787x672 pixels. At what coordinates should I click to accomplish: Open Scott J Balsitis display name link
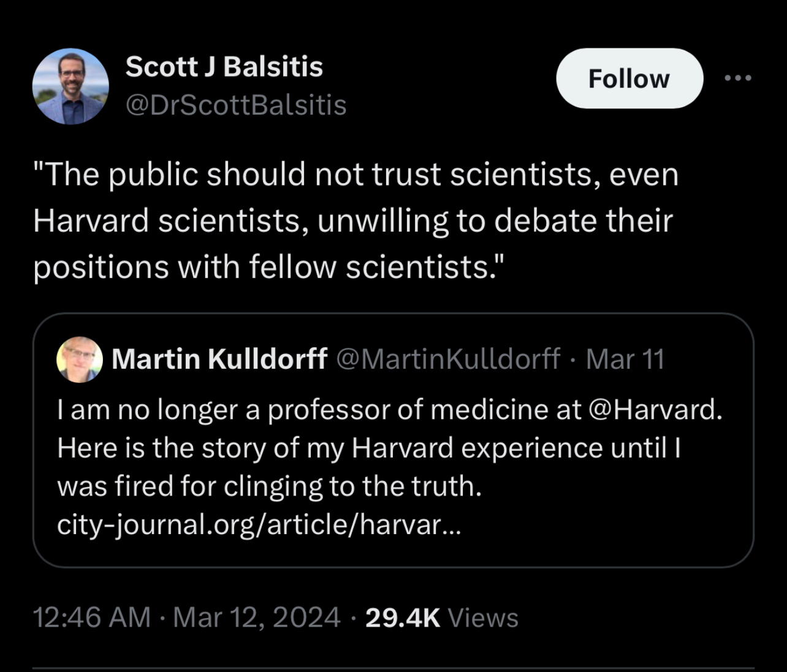tap(224, 66)
